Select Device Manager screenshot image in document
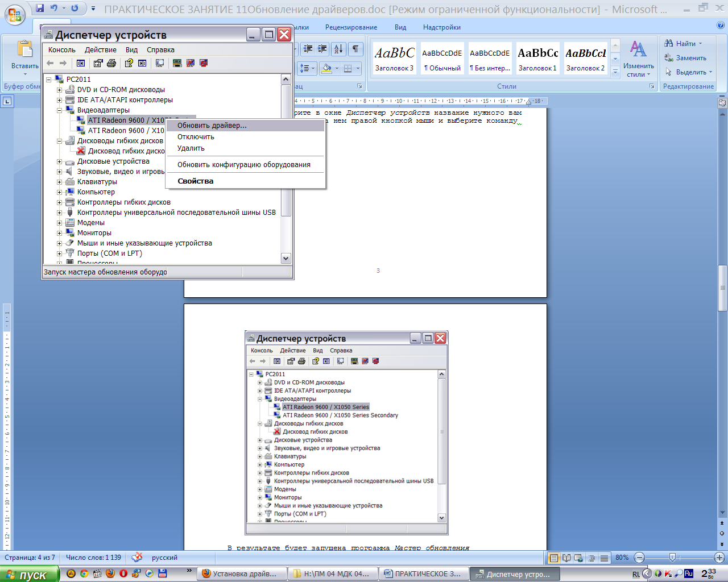 coord(346,433)
